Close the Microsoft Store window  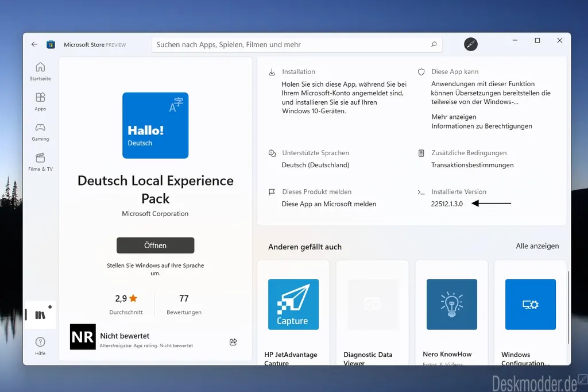pyautogui.click(x=560, y=40)
